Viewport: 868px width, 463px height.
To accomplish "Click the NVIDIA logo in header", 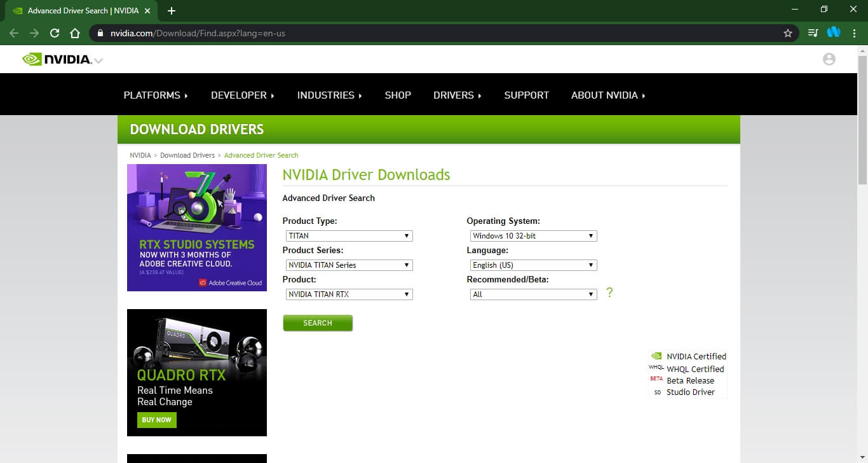I will (57, 59).
